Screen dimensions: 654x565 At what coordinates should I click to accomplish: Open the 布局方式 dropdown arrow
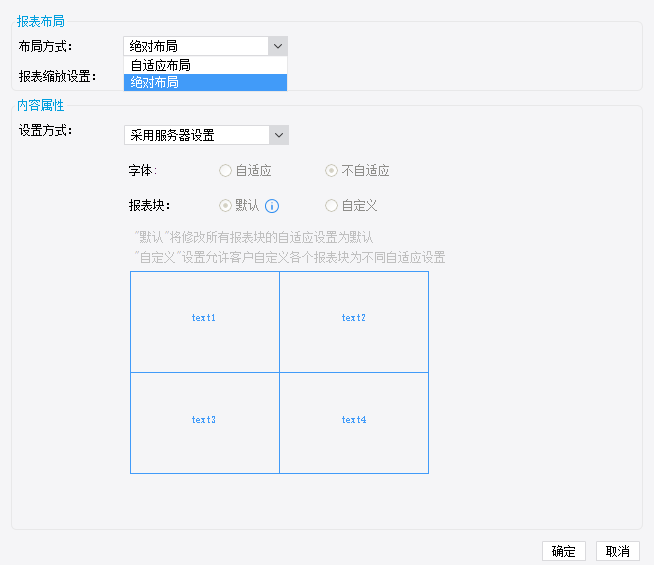278,46
